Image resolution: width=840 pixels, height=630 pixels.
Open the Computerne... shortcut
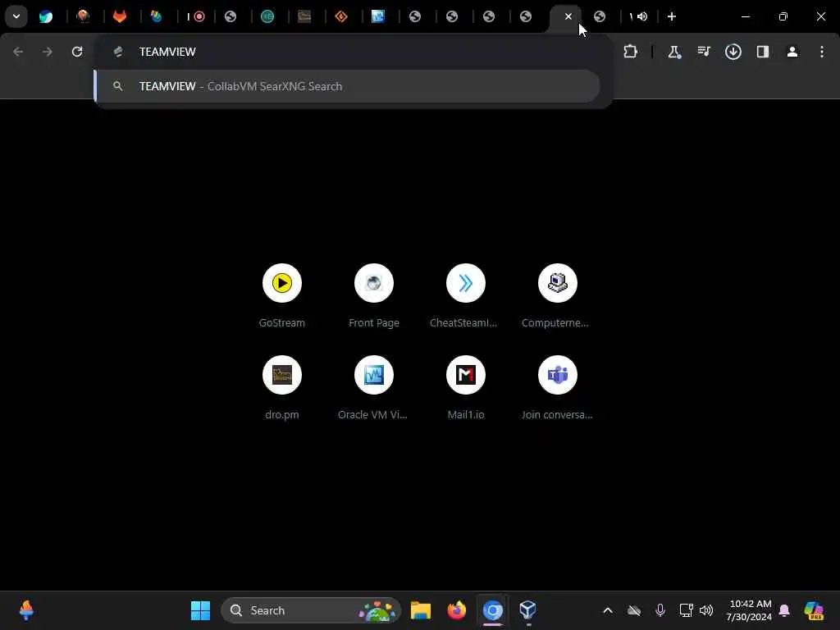558,295
